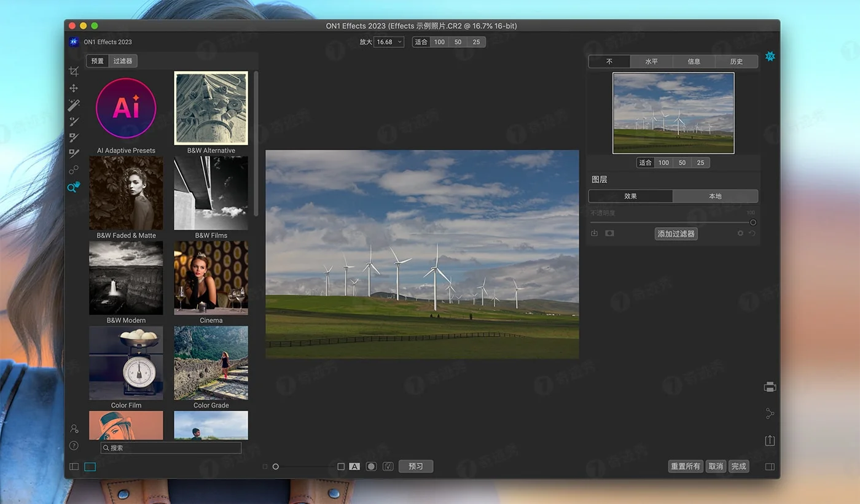
Task: Select the Move/Transform tool
Action: [x=74, y=88]
